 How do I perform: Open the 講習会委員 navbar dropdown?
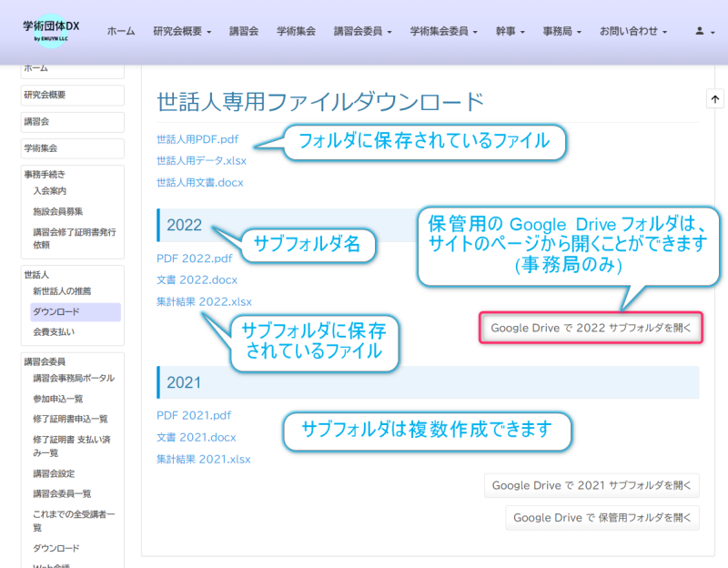363,31
